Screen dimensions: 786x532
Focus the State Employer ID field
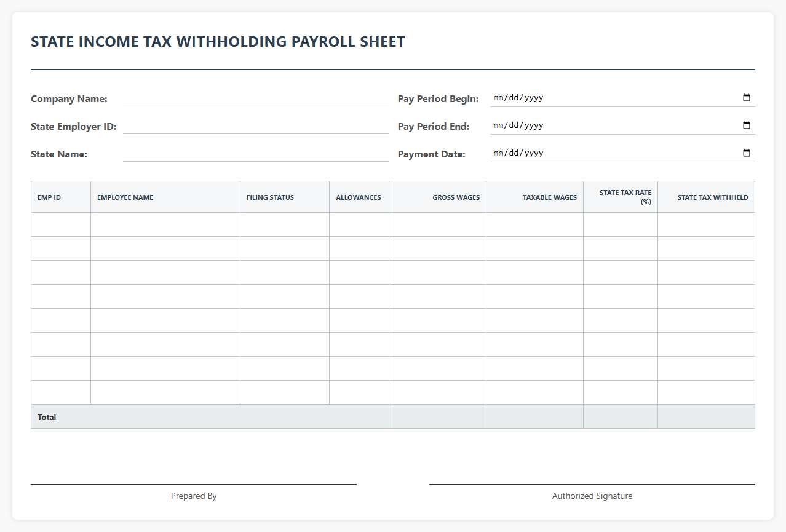click(x=256, y=126)
